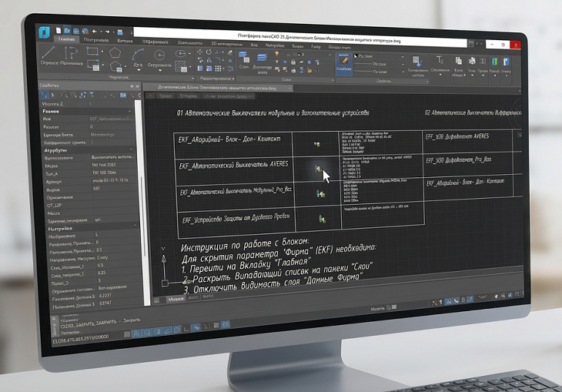The height and width of the screenshot is (392, 562).
Task: Switch to the Оформление ribbon tab
Action: point(155,42)
